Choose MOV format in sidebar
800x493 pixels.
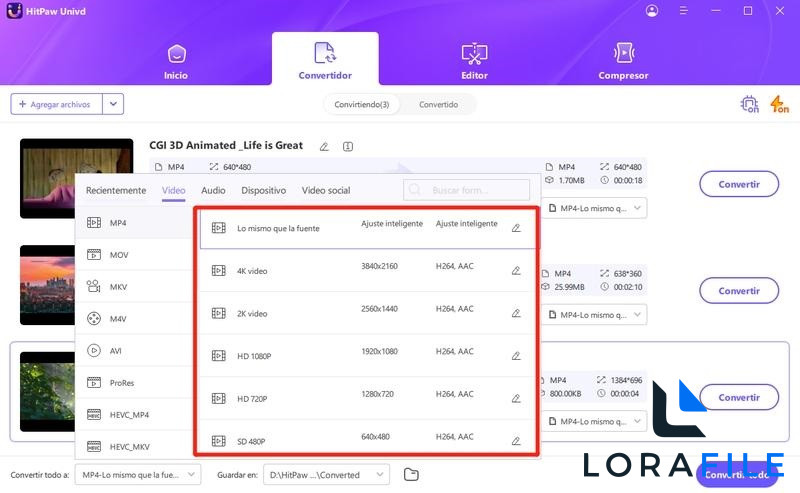[134, 255]
